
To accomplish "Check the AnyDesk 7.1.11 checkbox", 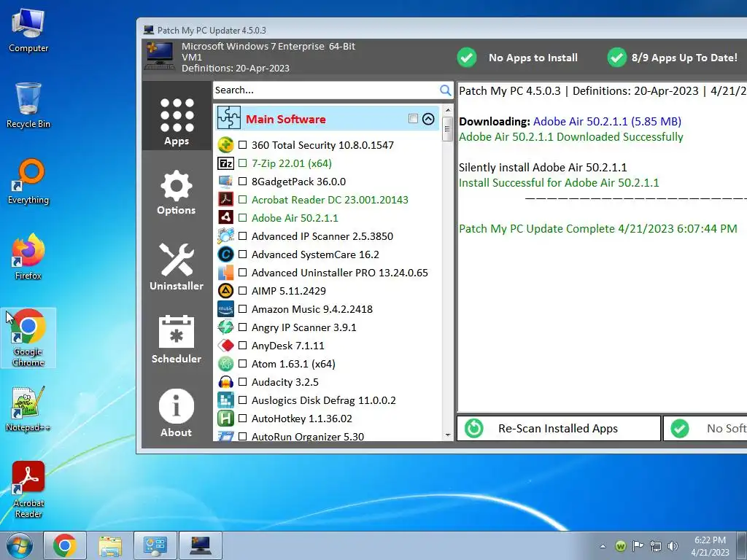I will click(242, 345).
